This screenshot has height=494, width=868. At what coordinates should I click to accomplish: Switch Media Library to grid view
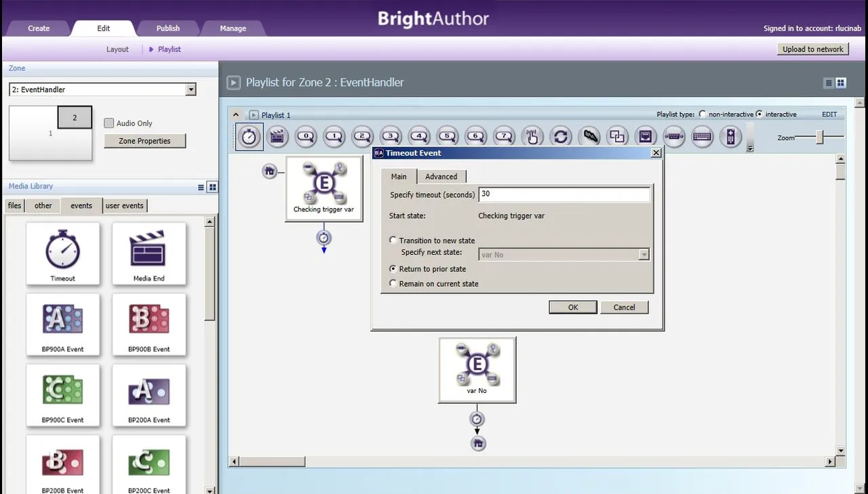pyautogui.click(x=212, y=187)
